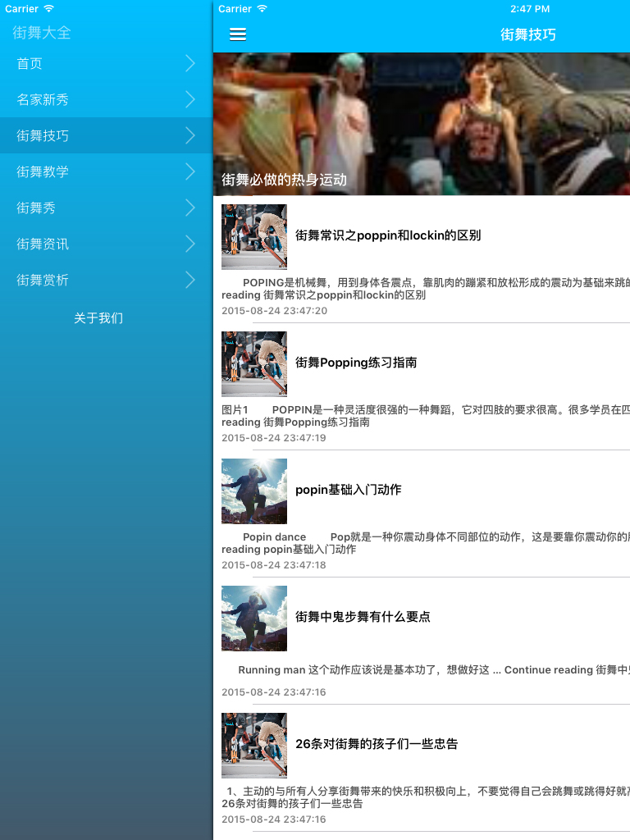The width and height of the screenshot is (630, 840).
Task: Open the banner photo of street dancers
Action: [422, 124]
